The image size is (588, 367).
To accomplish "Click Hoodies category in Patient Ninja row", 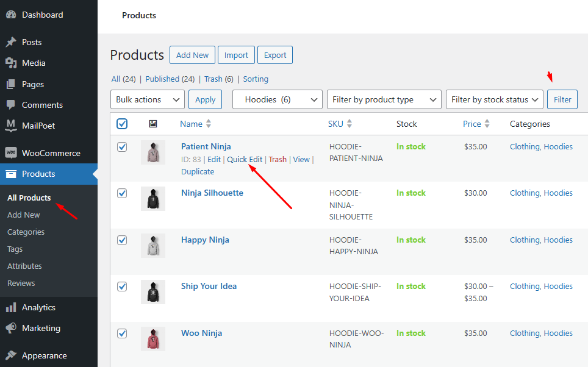I will 558,146.
